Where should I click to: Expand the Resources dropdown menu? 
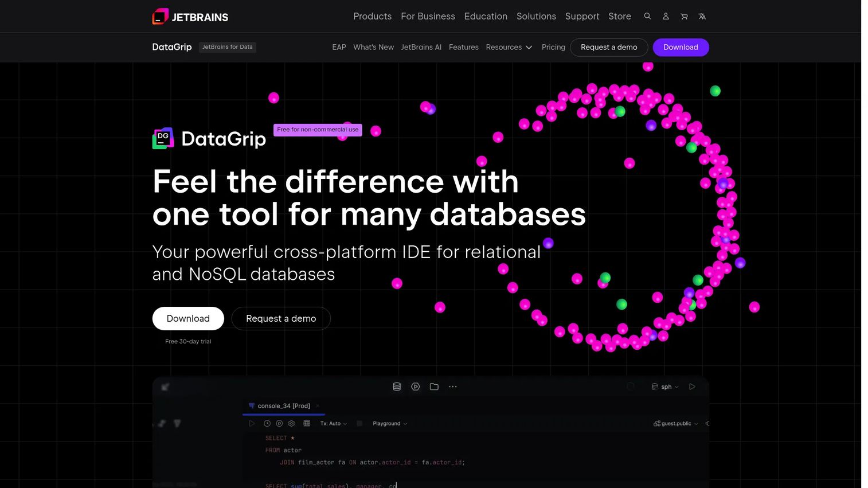coord(509,47)
